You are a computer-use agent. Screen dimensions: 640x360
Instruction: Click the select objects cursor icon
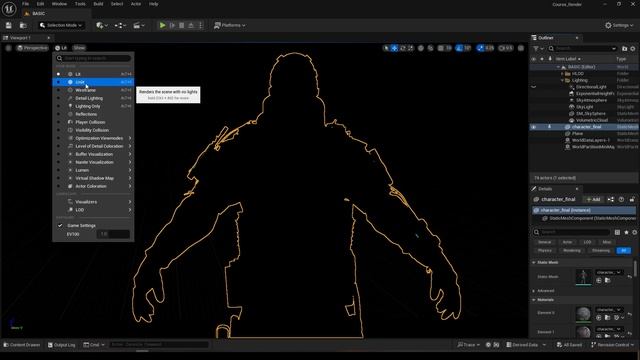click(386, 48)
